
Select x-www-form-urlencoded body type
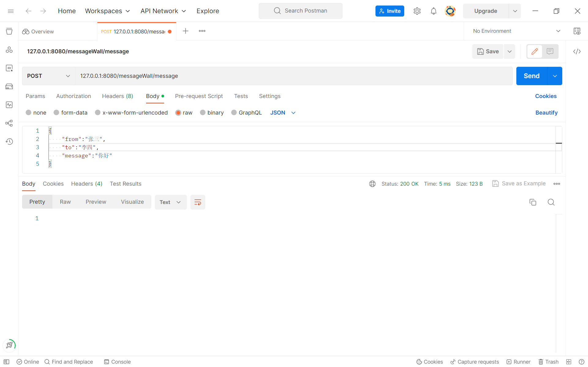98,113
